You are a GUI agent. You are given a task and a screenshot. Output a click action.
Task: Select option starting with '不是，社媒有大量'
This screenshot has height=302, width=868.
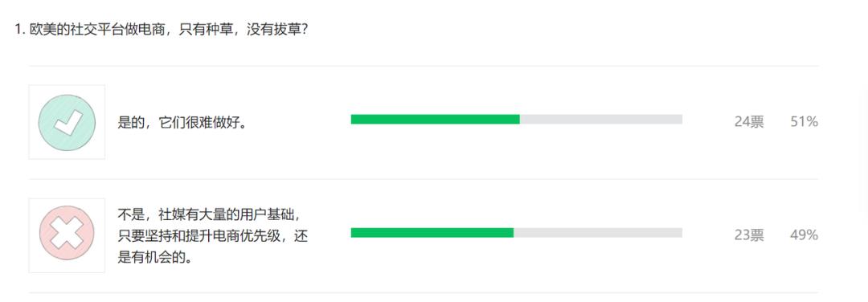[x=212, y=235]
